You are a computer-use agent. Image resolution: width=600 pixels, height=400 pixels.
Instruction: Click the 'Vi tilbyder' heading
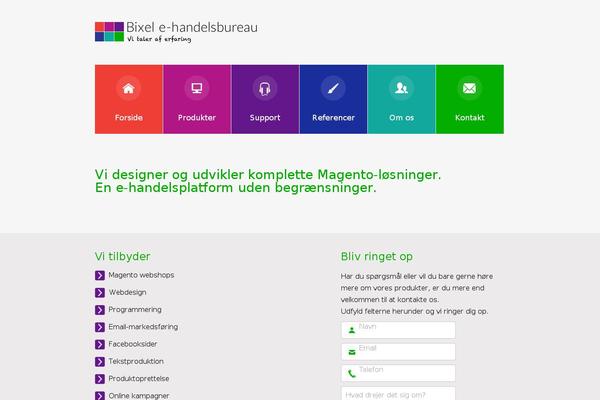coord(122,256)
